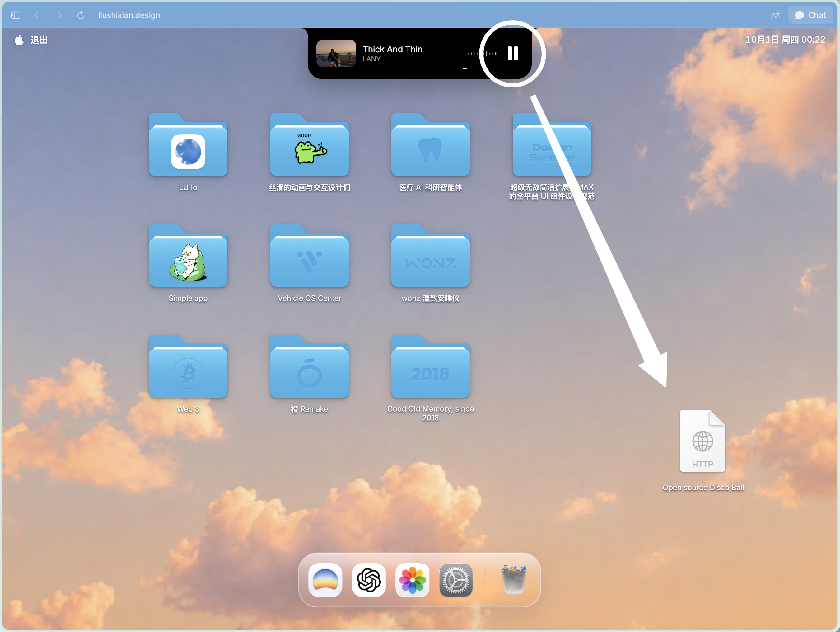This screenshot has height=632, width=840.
Task: Click the audio waveform in music widget
Action: tap(482, 54)
